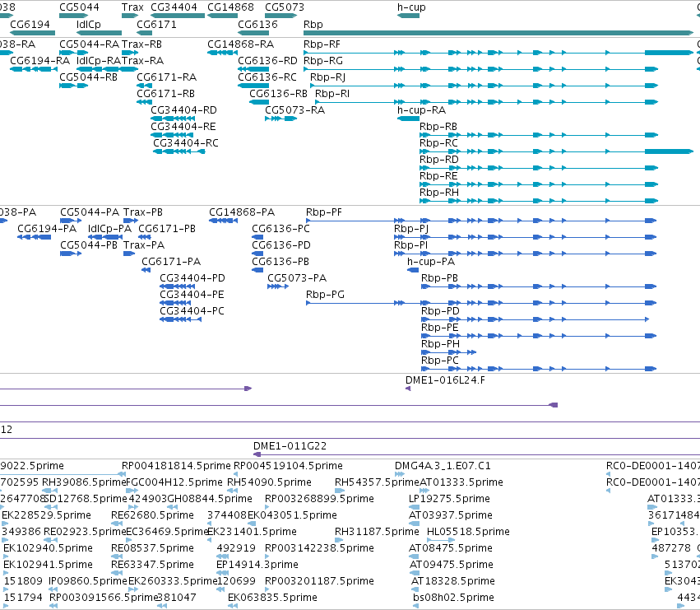Click transcript label 'Rbp-RB'
This screenshot has width=700, height=610.
pyautogui.click(x=438, y=128)
